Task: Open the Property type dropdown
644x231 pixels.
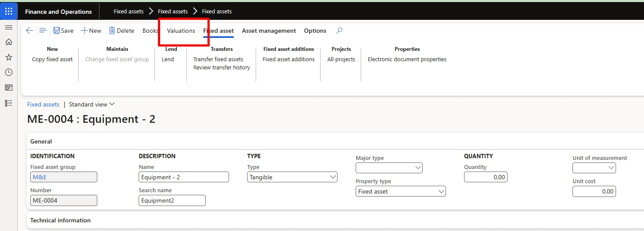Action: [401, 191]
